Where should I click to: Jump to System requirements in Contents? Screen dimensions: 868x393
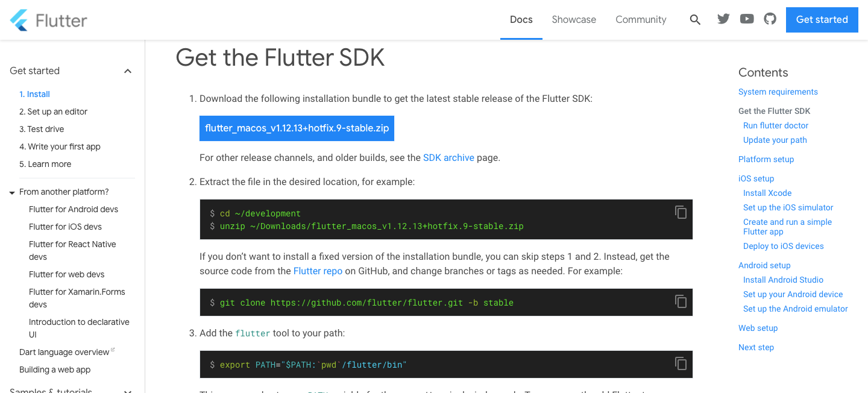point(778,92)
